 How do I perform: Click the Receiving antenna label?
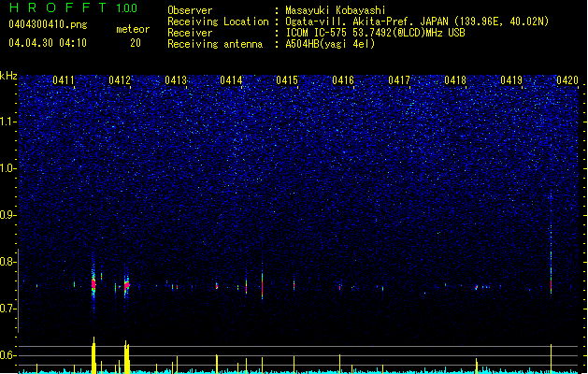click(215, 44)
